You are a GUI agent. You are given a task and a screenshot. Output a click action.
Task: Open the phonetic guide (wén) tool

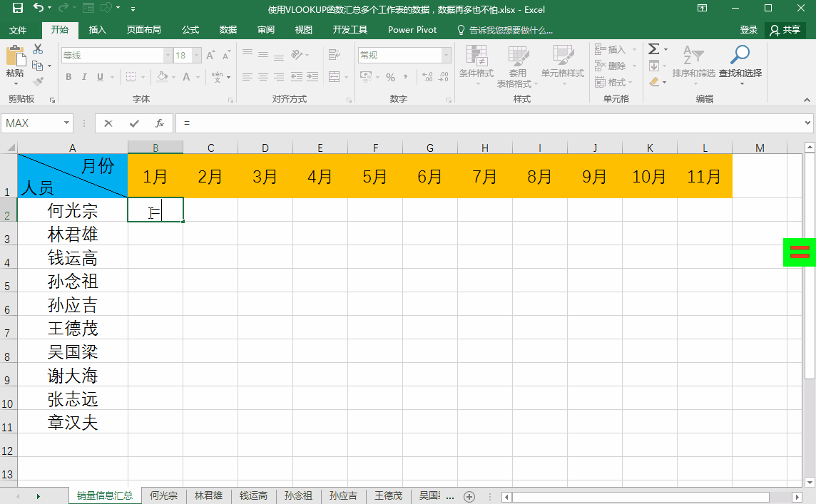tap(217, 77)
